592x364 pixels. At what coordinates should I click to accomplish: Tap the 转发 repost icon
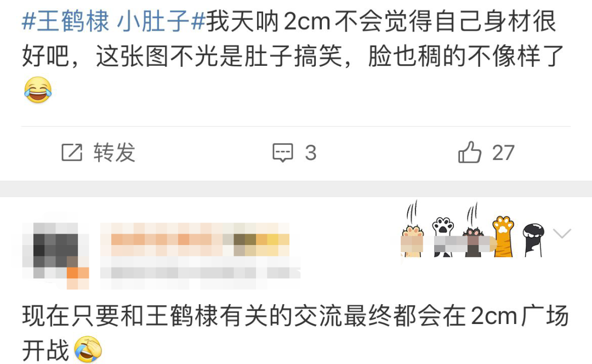(72, 152)
